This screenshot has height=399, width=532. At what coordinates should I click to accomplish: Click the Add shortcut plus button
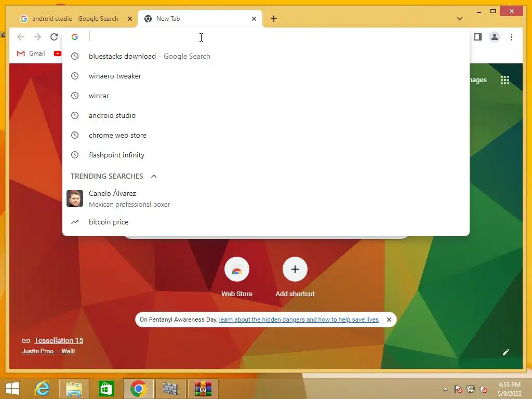[x=295, y=269]
